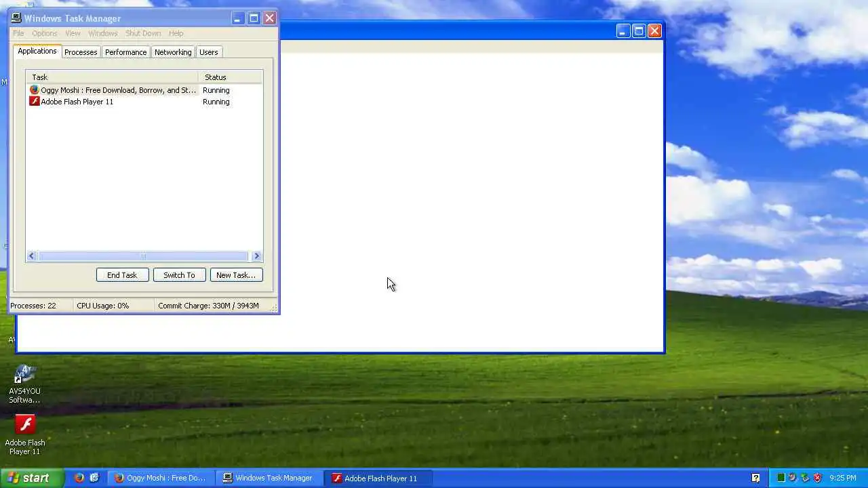The width and height of the screenshot is (868, 488).
Task: Activate Adobe Flash Player 11 taskbar button
Action: 377,478
